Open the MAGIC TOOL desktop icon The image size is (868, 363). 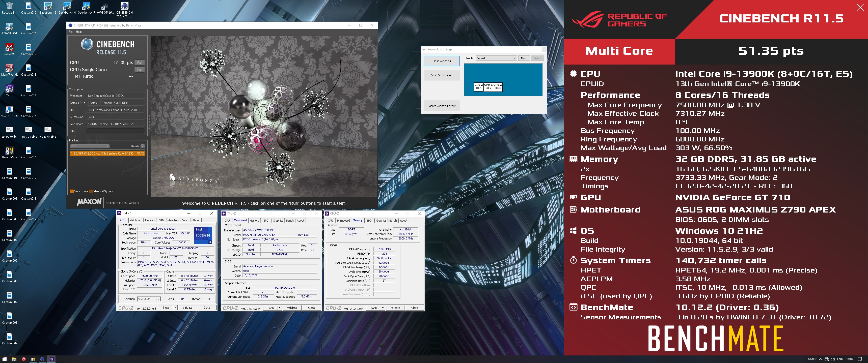[9, 111]
